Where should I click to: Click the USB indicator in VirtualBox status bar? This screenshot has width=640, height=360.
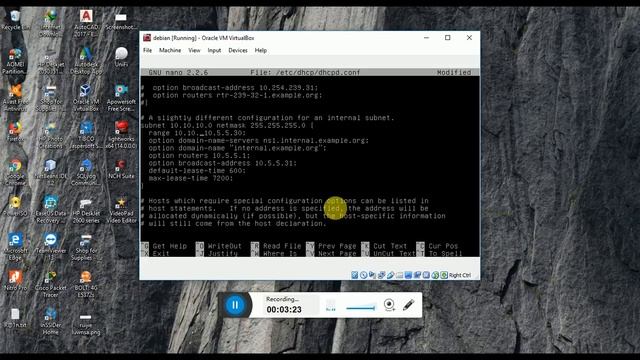(x=390, y=275)
